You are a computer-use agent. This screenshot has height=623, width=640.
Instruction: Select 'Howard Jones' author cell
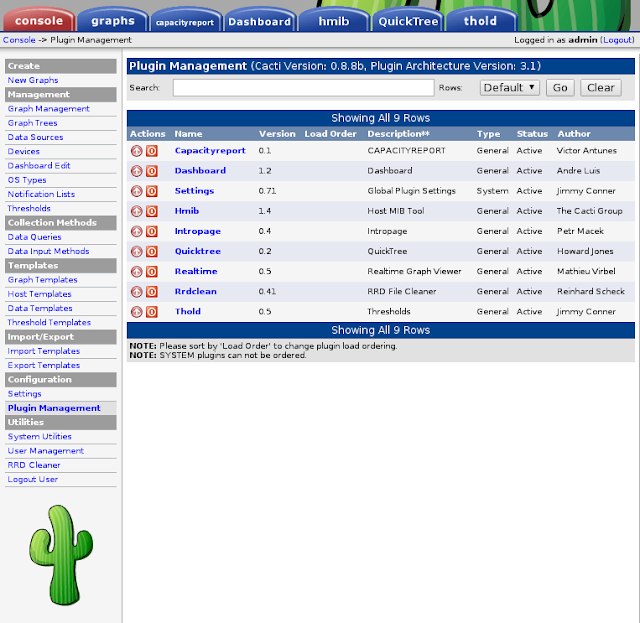585,251
